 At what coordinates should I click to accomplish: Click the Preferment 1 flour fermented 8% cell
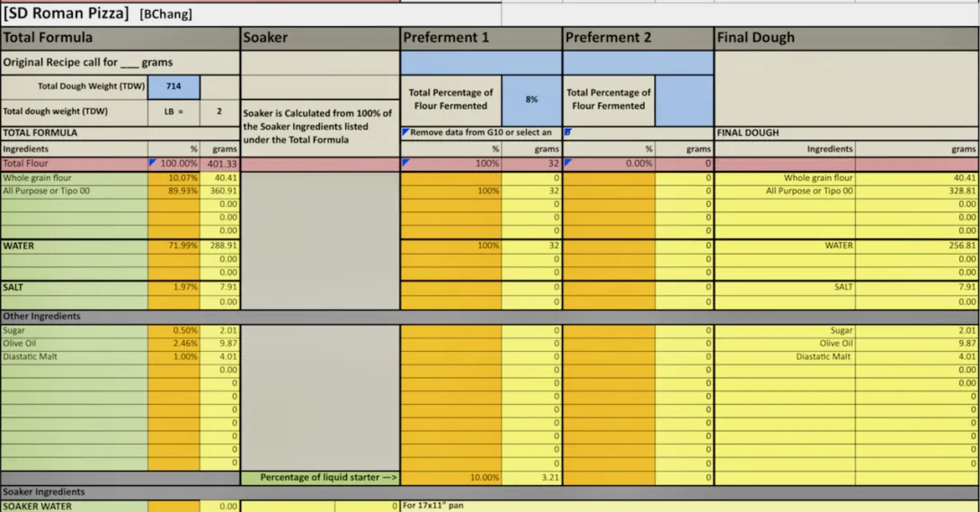531,100
